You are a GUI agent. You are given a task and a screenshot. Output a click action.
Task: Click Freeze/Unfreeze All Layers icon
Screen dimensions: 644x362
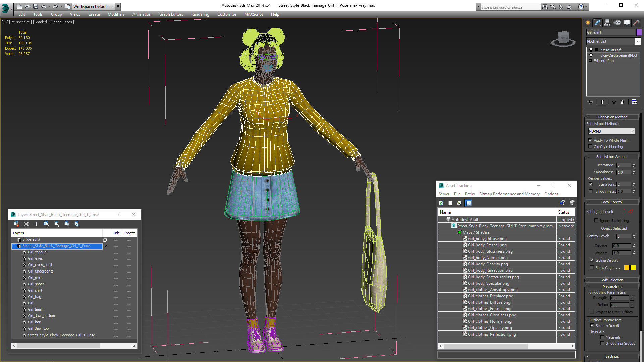(x=76, y=224)
